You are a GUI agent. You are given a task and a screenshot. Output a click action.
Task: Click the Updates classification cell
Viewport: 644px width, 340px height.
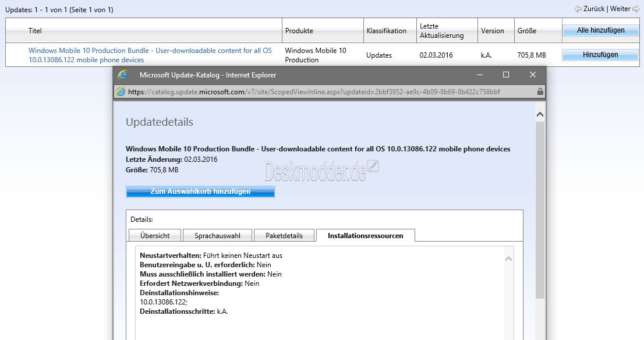click(x=378, y=55)
